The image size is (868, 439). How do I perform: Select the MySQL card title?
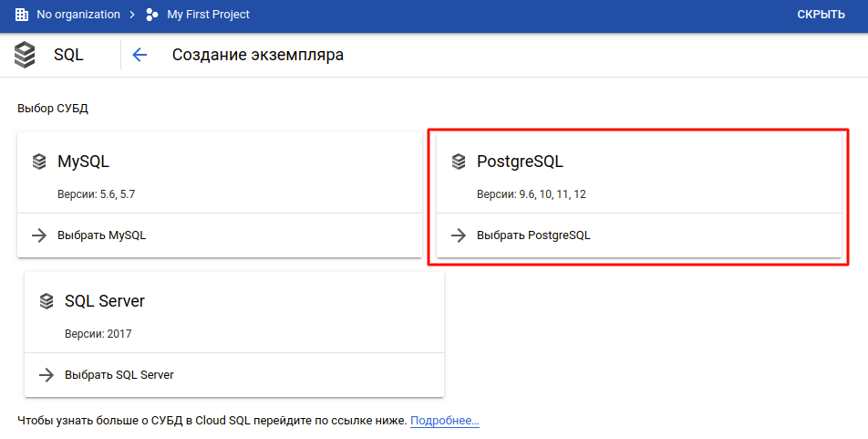click(84, 162)
